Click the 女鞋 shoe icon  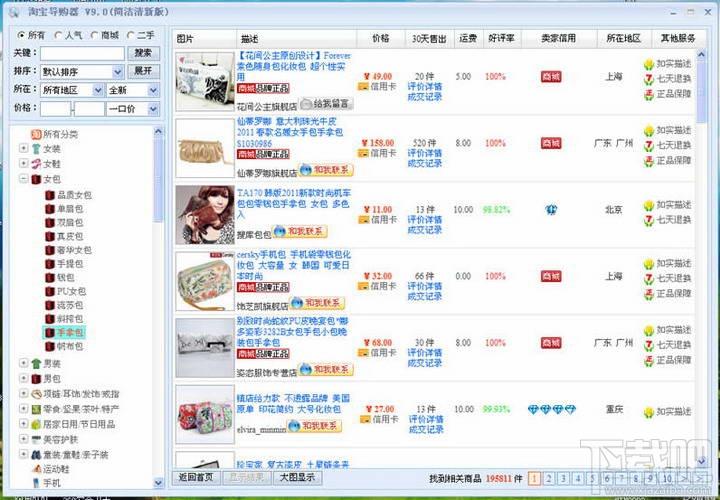[x=36, y=163]
